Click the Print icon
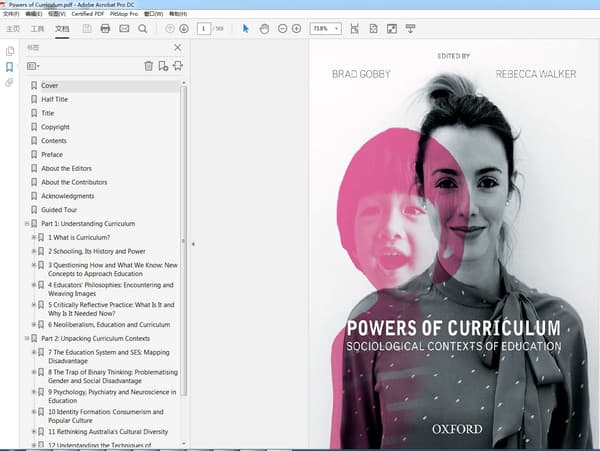This screenshot has width=600, height=451. [x=105, y=29]
